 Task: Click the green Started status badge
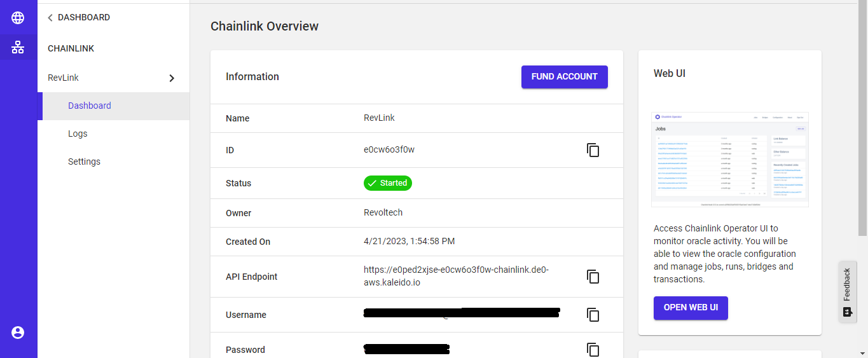388,183
